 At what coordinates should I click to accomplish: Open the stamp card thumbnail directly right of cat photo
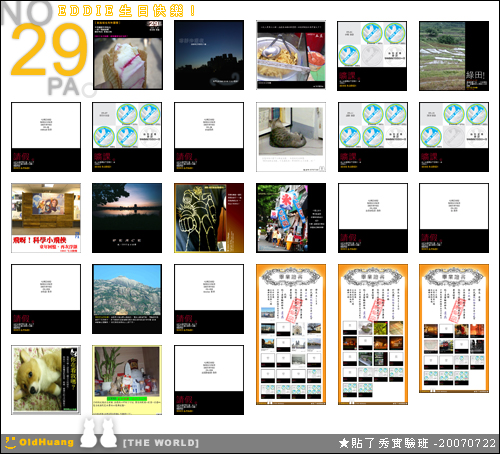pos(373,137)
